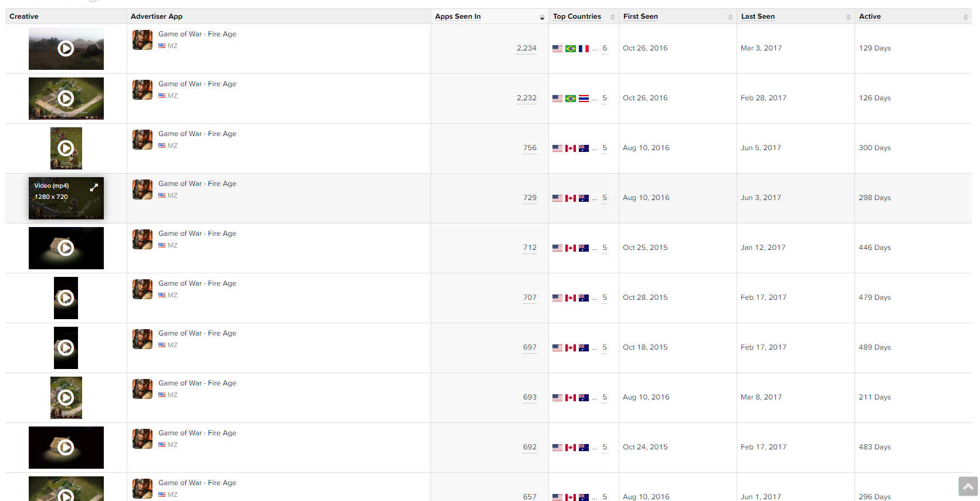Click the 707 apps seen in count

[530, 297]
